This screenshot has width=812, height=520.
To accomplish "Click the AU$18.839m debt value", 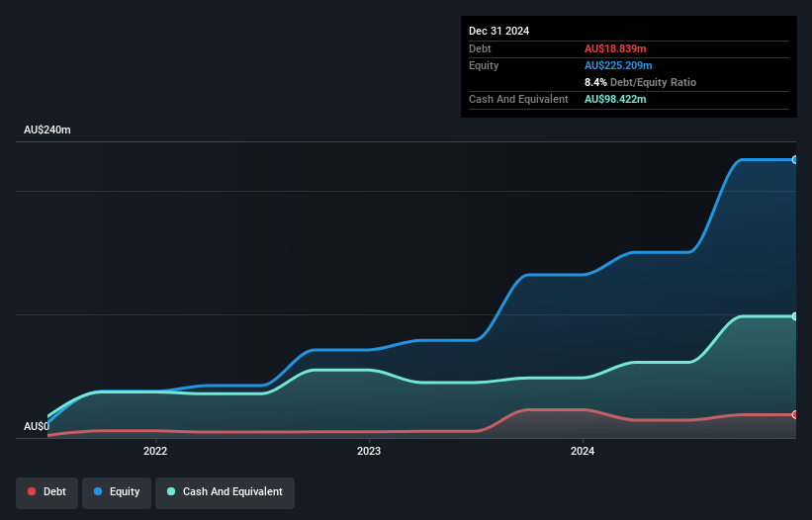I will [x=615, y=48].
